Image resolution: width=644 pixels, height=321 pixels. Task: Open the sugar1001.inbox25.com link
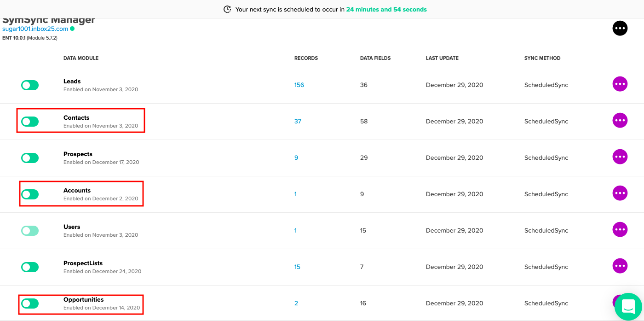coord(35,29)
